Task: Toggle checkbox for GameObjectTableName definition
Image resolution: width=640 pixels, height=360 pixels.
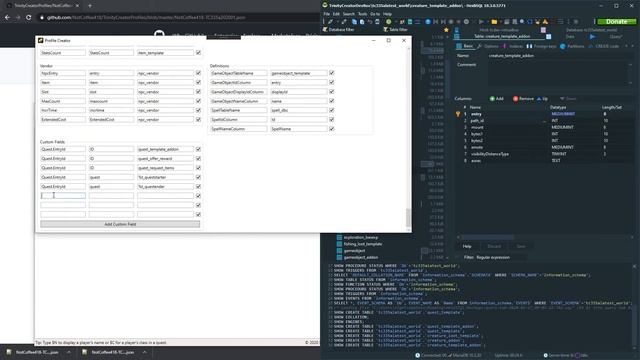Action: (x=332, y=73)
